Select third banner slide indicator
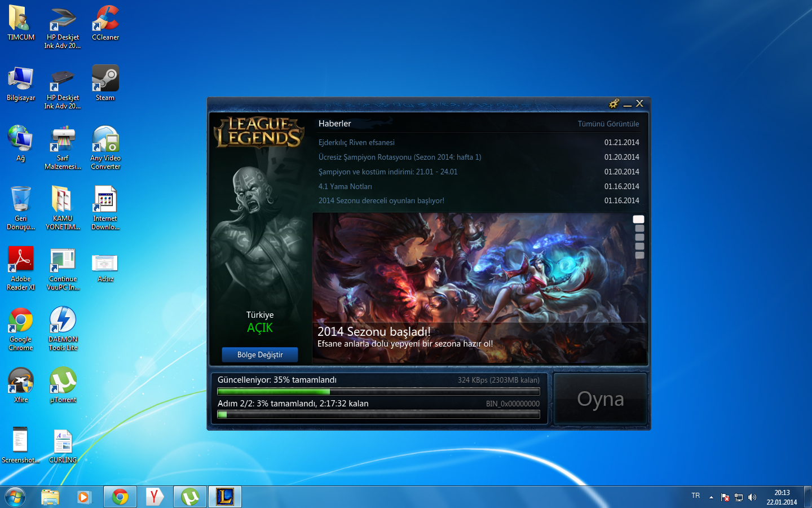812x508 pixels. pyautogui.click(x=639, y=237)
